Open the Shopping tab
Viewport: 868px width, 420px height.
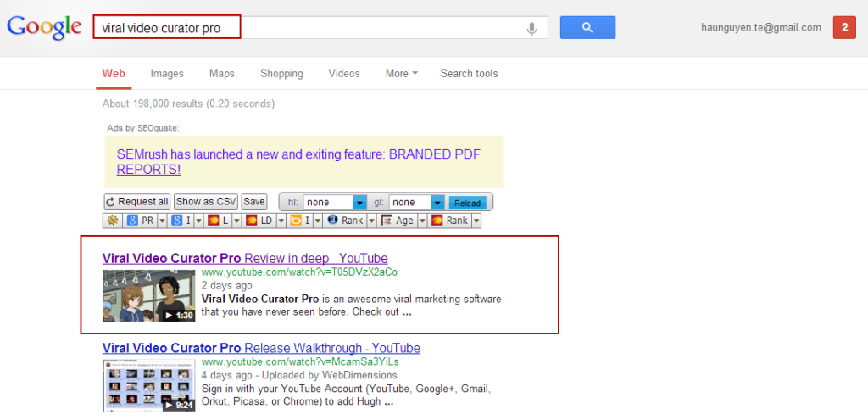[281, 73]
